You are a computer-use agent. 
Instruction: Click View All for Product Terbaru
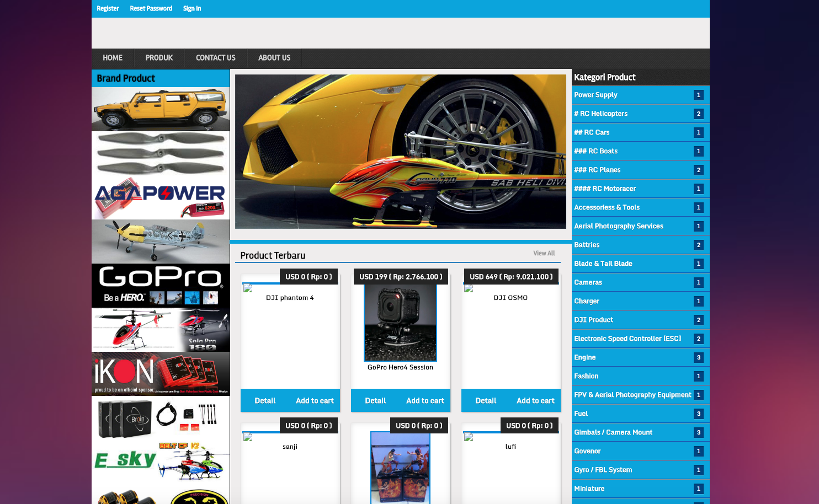coord(544,253)
